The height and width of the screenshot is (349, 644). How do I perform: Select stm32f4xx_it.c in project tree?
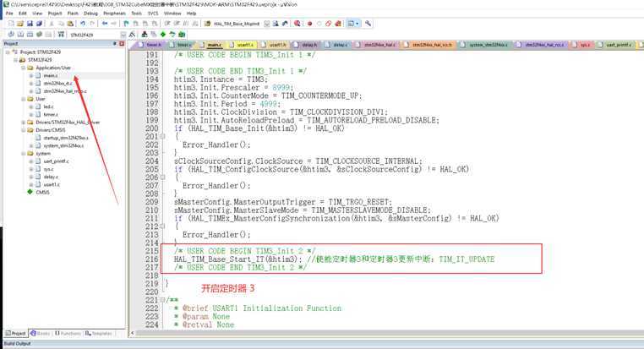click(x=58, y=84)
